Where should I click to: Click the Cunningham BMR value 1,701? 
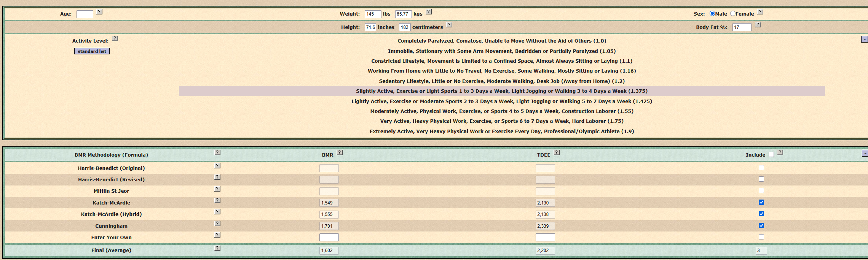click(329, 226)
